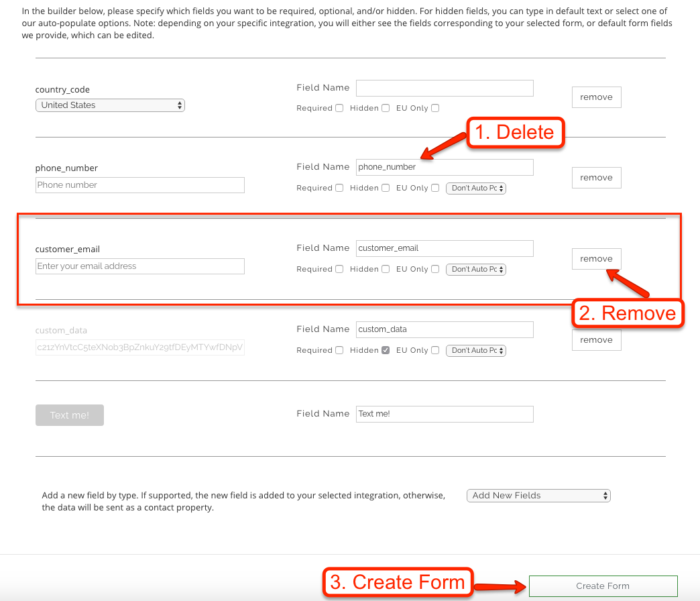This screenshot has height=601, width=700.
Task: Focus the phone_number Field Name box
Action: pos(445,168)
